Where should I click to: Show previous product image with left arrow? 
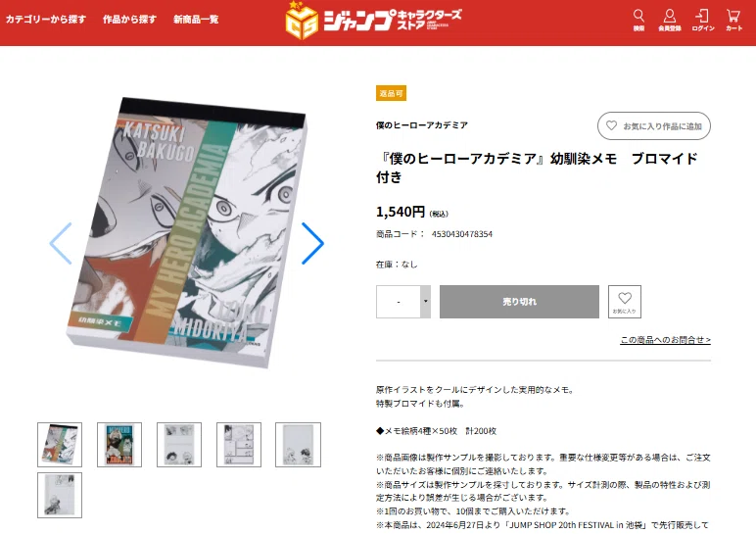click(x=61, y=243)
